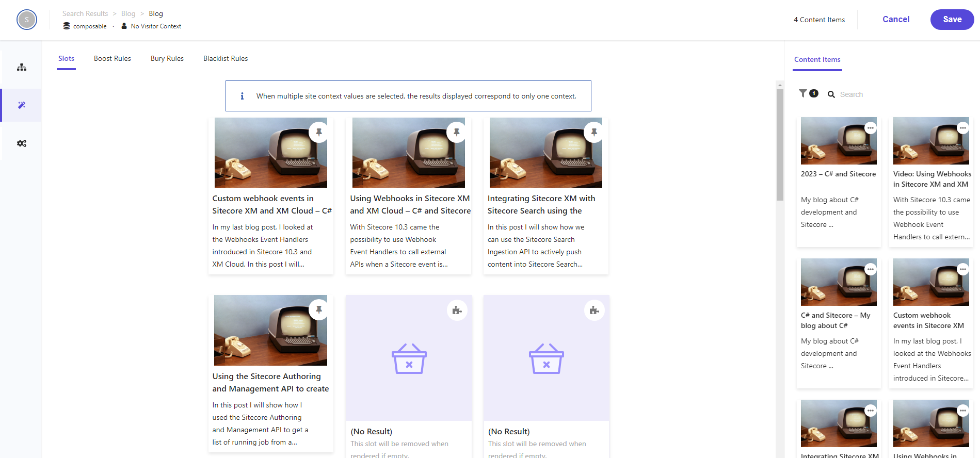
Task: Click the magic wand icon in sidebar
Action: [x=22, y=105]
